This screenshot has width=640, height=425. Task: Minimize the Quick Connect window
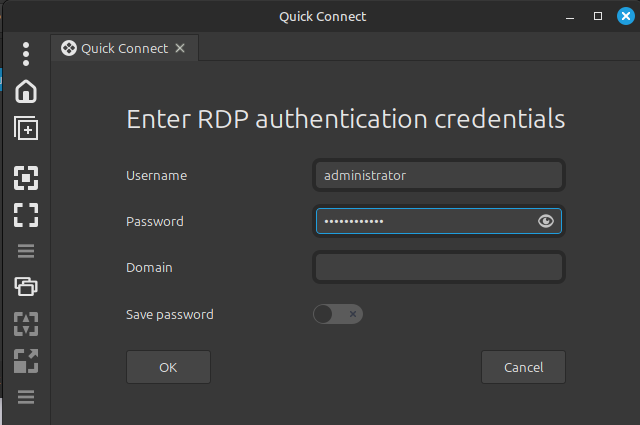click(570, 17)
